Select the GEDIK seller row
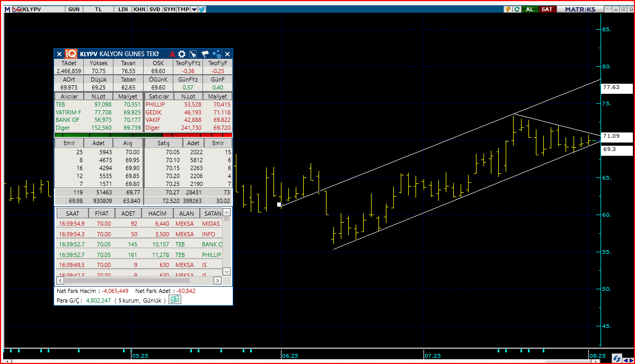Image resolution: width=635 pixels, height=364 pixels. click(188, 112)
